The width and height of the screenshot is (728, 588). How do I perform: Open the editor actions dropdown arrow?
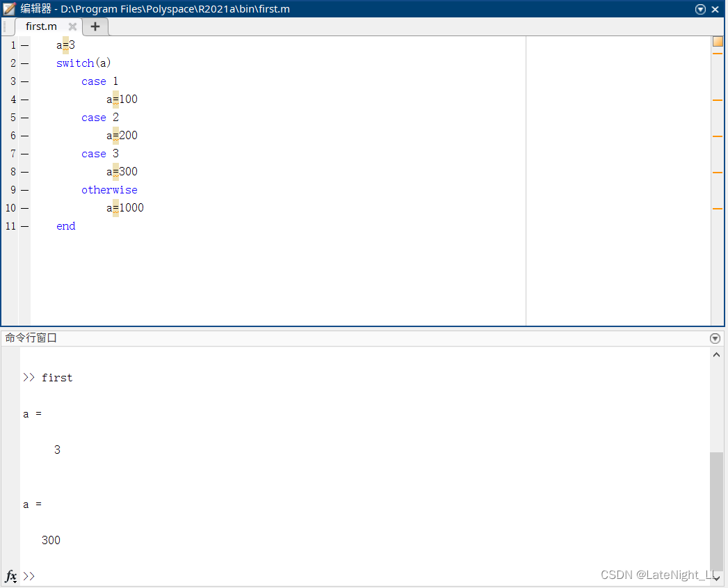(x=700, y=9)
